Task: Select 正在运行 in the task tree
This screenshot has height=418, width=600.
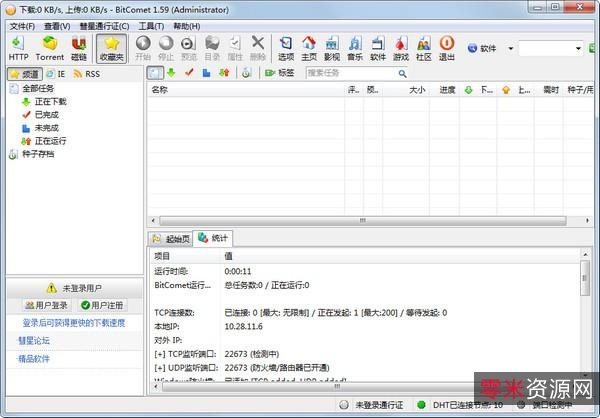Action: tap(44, 141)
